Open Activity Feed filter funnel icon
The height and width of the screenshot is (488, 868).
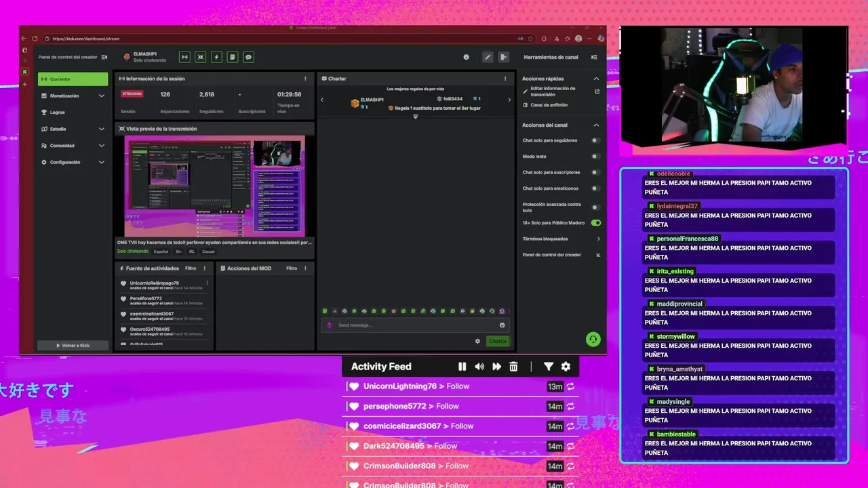click(549, 367)
